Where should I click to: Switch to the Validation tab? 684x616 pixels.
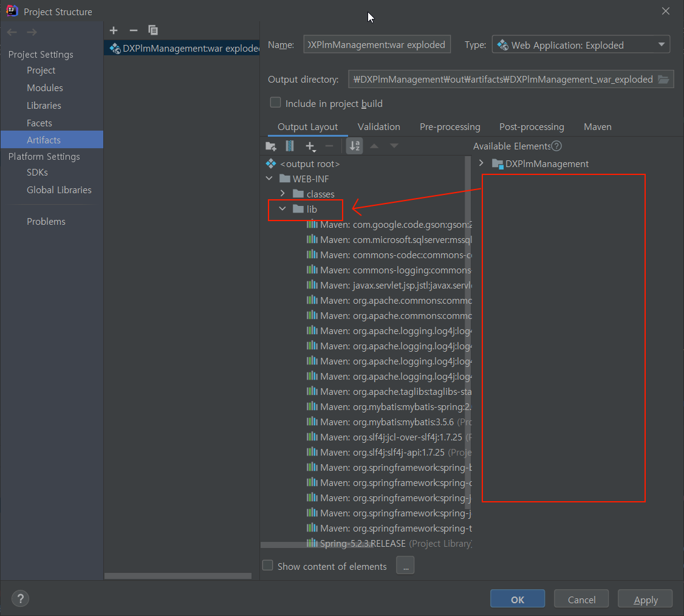[378, 127]
